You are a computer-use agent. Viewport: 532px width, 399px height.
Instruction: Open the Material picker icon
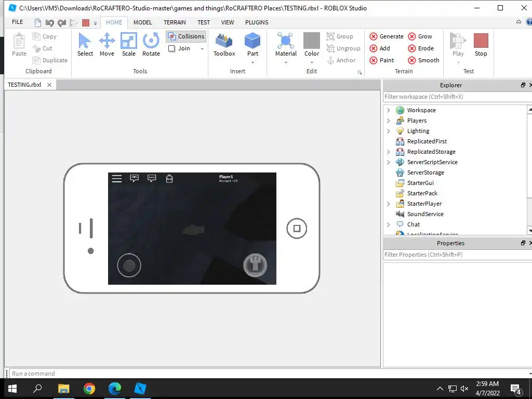coord(286,41)
